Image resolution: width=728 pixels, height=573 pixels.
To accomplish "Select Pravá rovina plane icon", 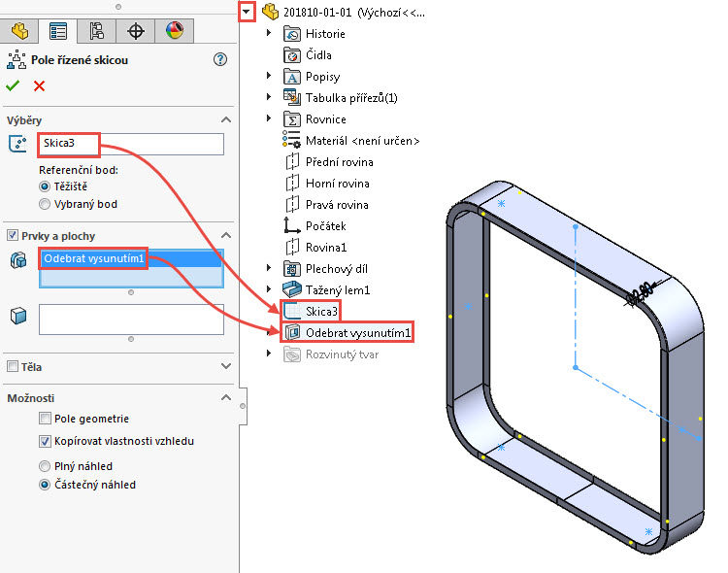I will [x=292, y=205].
